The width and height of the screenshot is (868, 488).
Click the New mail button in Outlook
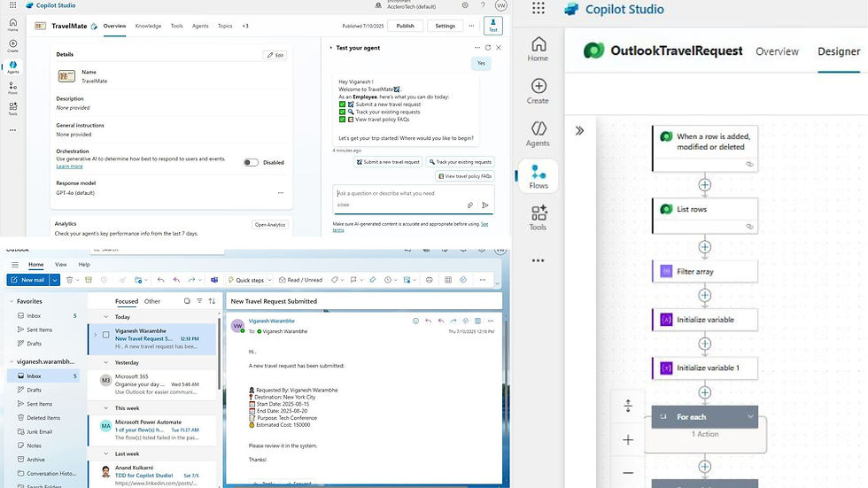pos(27,280)
